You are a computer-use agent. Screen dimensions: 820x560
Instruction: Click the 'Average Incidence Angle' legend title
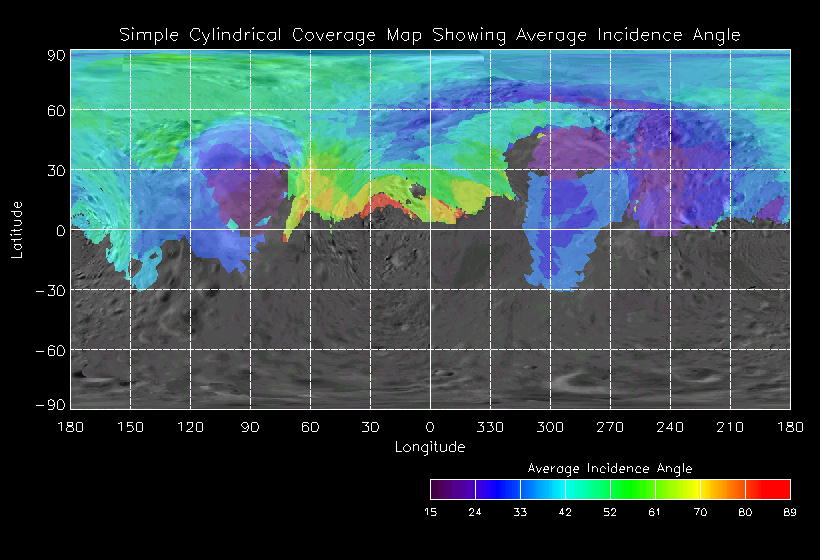(x=610, y=468)
